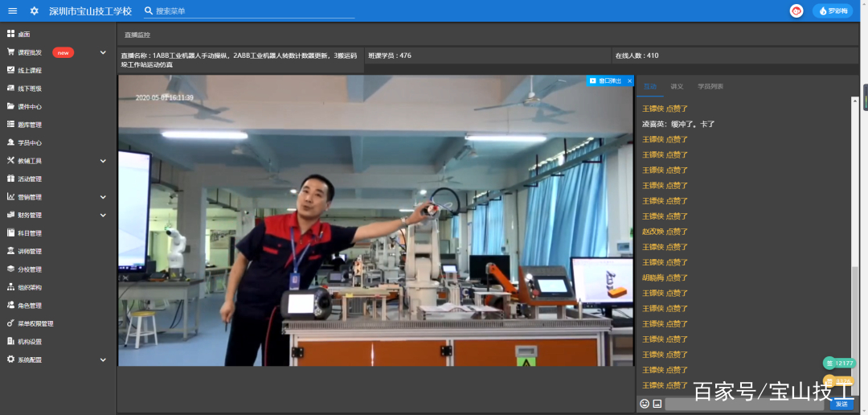
Task: Click the chat message input box
Action: 744,404
